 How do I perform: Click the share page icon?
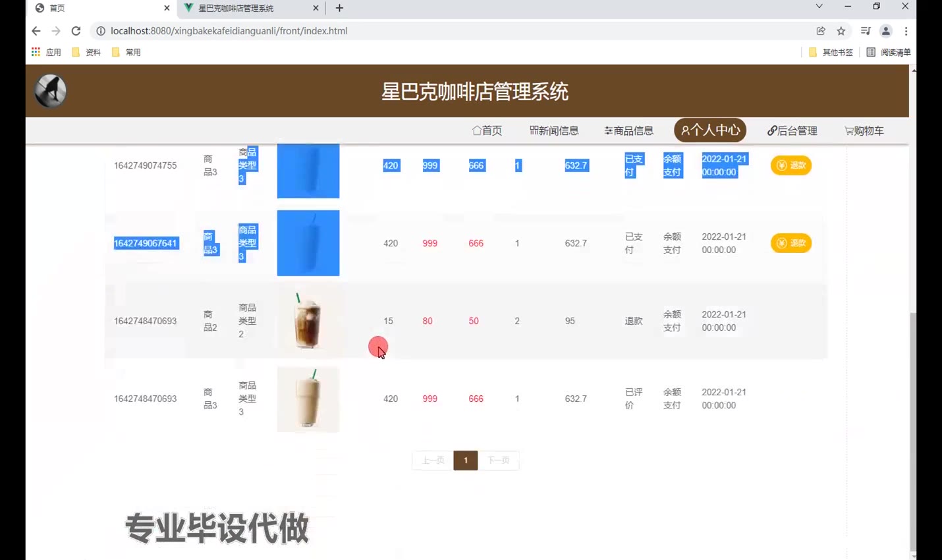(x=821, y=31)
